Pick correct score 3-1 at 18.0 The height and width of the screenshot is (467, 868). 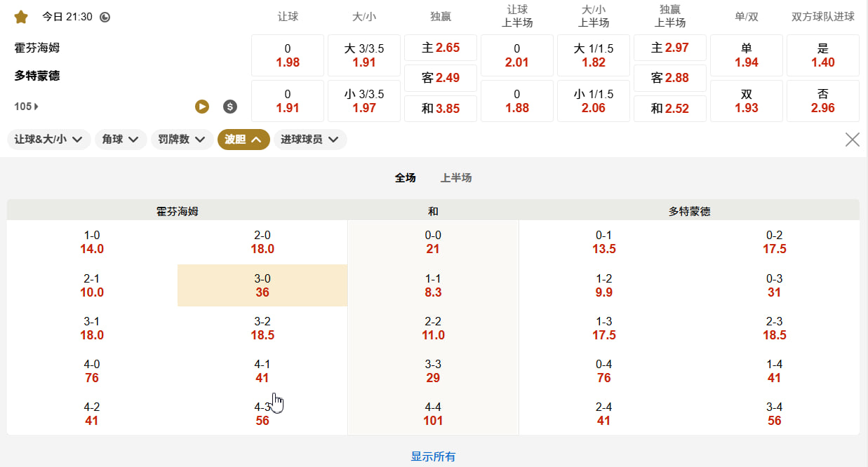[x=92, y=328]
